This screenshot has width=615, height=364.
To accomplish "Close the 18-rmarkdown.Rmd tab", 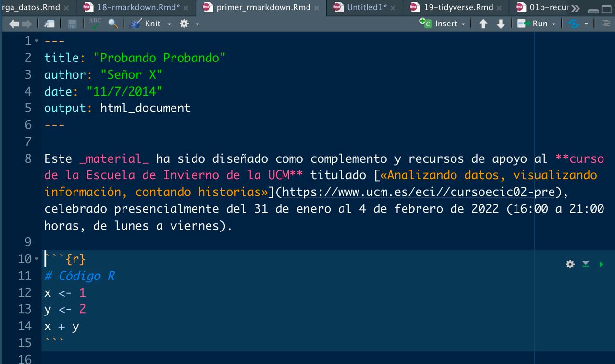I will tap(186, 8).
